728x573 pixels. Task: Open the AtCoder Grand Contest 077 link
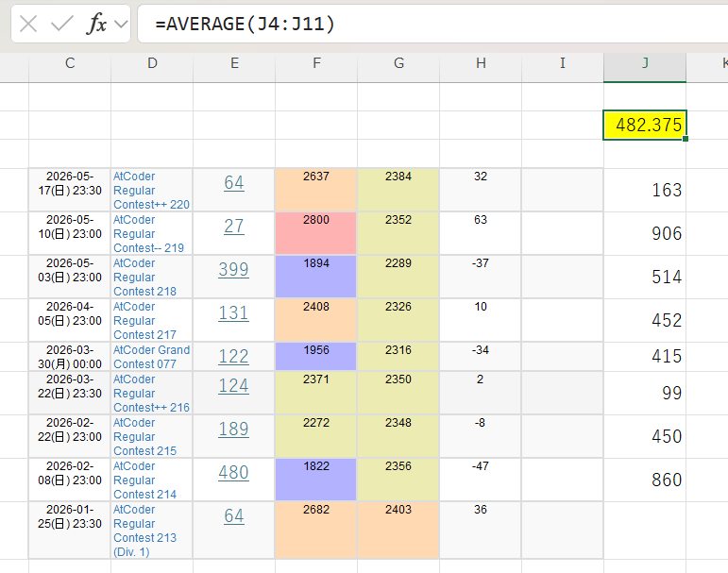[151, 357]
